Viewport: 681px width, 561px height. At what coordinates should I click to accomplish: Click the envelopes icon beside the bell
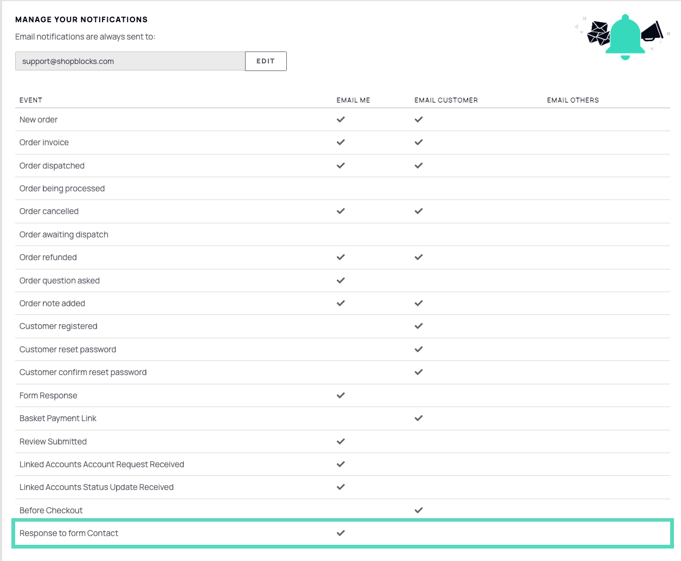pyautogui.click(x=598, y=33)
